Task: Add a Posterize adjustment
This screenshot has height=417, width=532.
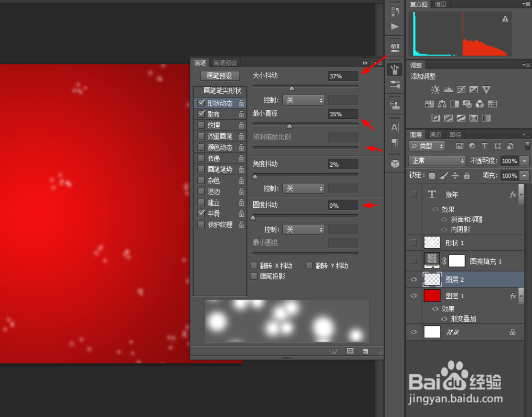Action: pos(448,118)
